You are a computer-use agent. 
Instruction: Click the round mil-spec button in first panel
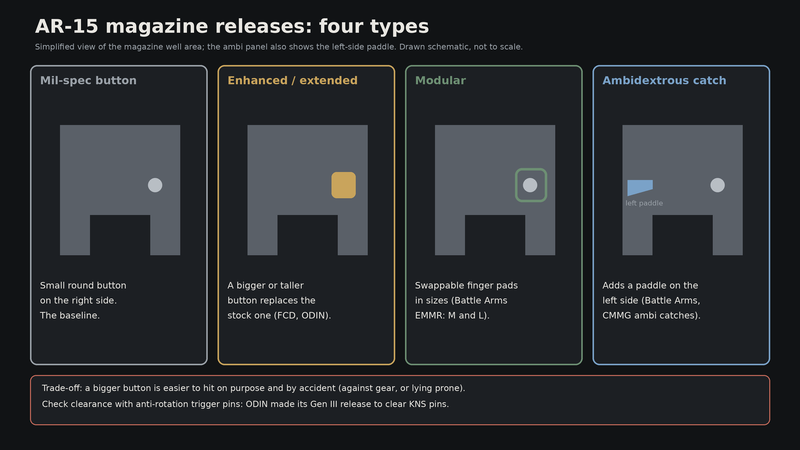tap(155, 185)
